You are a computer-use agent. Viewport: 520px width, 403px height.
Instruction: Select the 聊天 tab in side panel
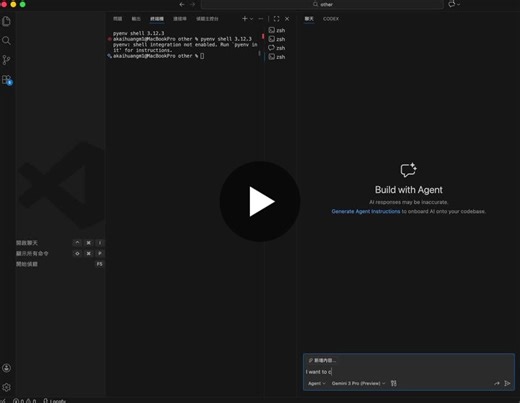point(309,19)
